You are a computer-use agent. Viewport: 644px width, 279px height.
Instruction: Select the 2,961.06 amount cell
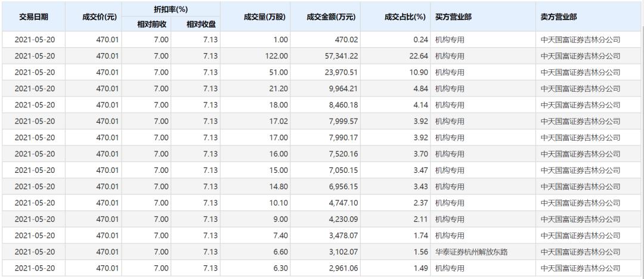pos(343,268)
